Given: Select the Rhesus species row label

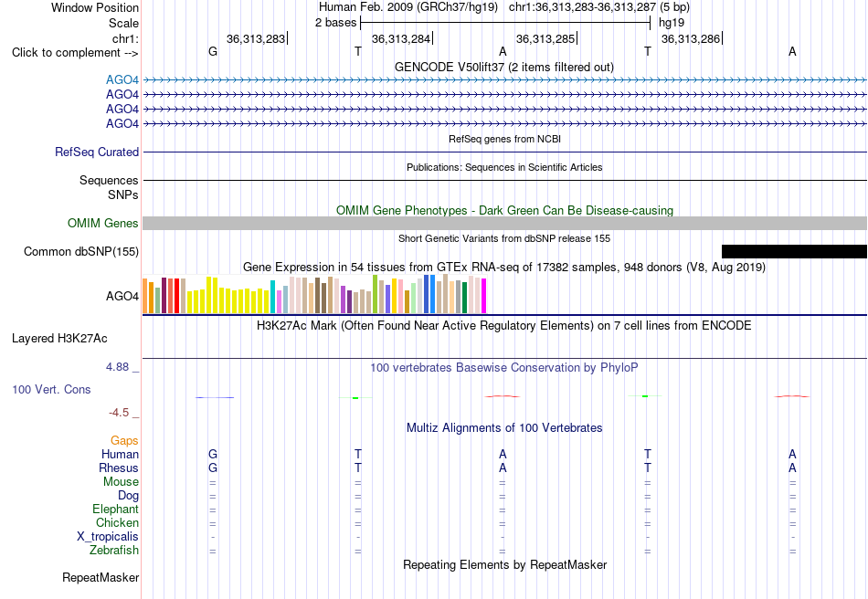Looking at the screenshot, I should click(x=119, y=468).
